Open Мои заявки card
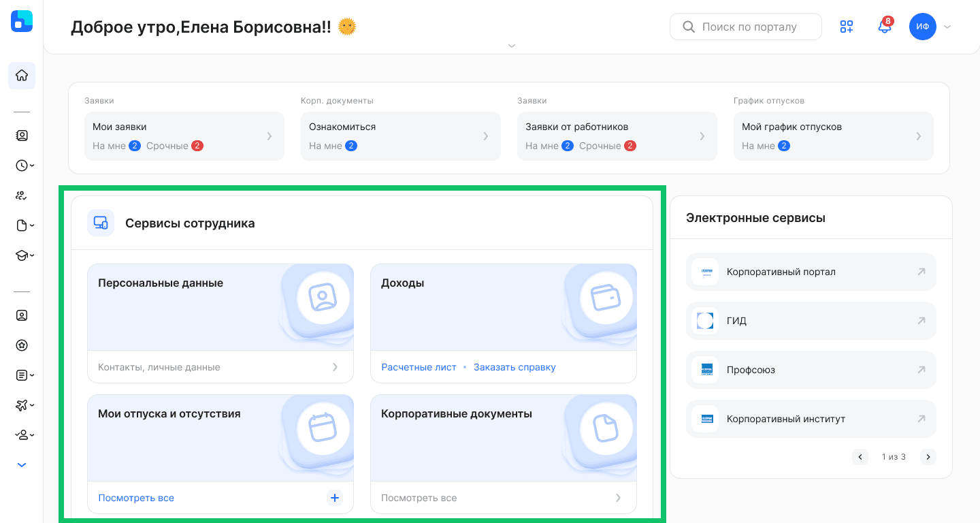 click(x=184, y=136)
